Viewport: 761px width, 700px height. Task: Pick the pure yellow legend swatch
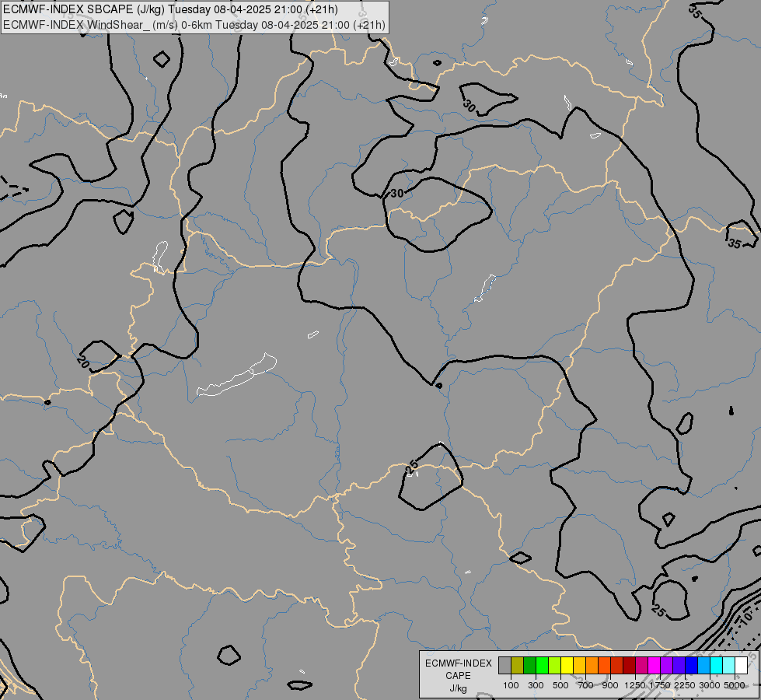(x=567, y=666)
